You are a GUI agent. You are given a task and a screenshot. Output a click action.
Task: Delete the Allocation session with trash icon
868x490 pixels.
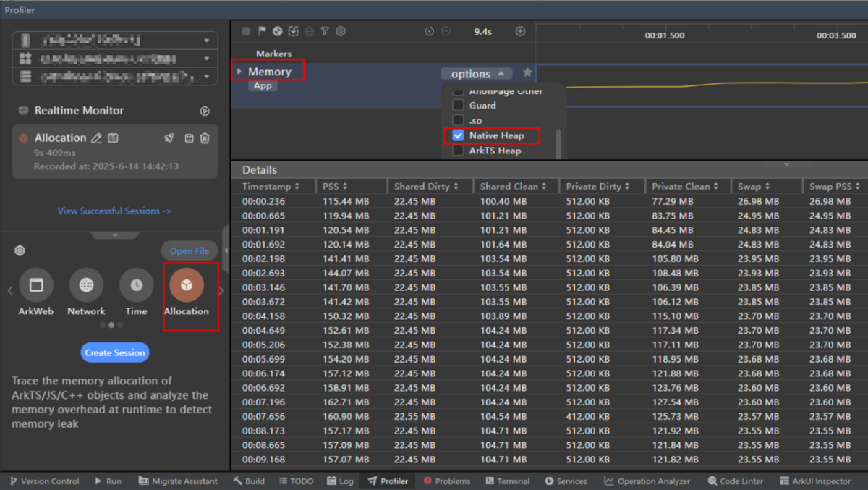pos(205,138)
